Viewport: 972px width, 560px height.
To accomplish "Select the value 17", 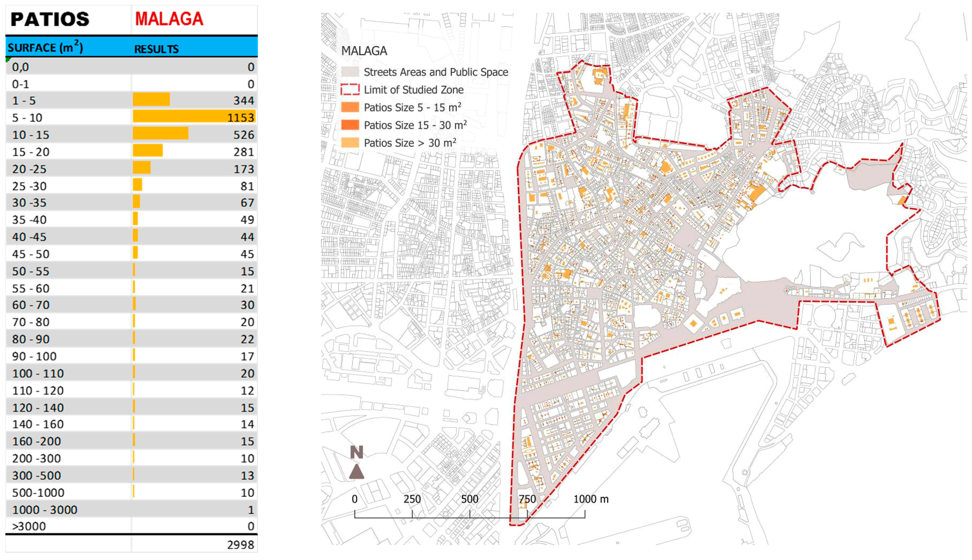I will [x=247, y=357].
